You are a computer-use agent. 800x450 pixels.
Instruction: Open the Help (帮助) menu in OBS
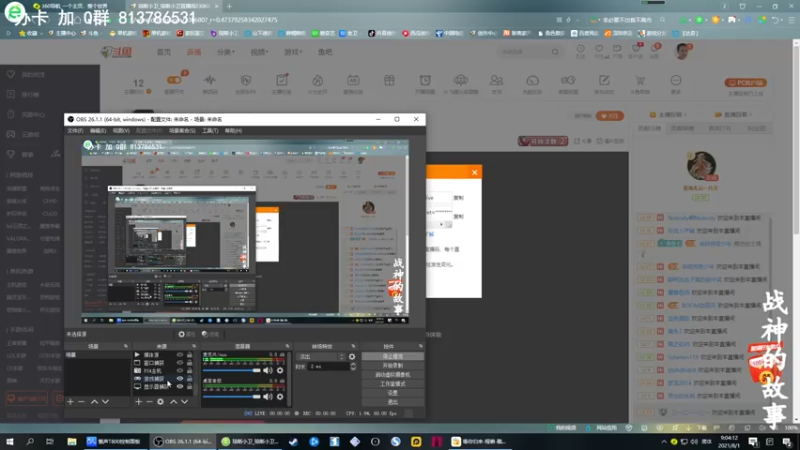233,131
